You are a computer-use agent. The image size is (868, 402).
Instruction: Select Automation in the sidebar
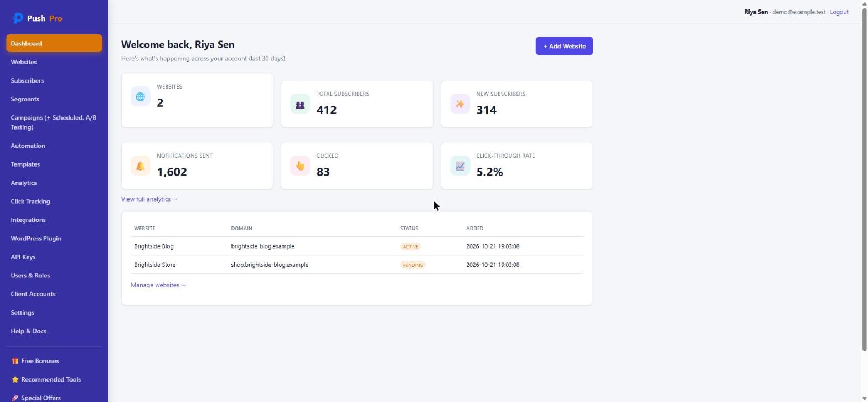pyautogui.click(x=54, y=146)
